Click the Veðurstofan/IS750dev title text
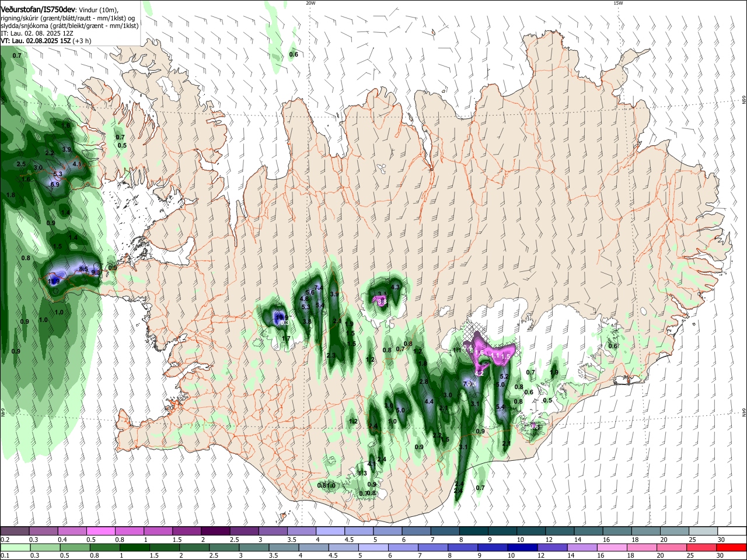Viewport: 747px width, 560px height. click(x=38, y=9)
